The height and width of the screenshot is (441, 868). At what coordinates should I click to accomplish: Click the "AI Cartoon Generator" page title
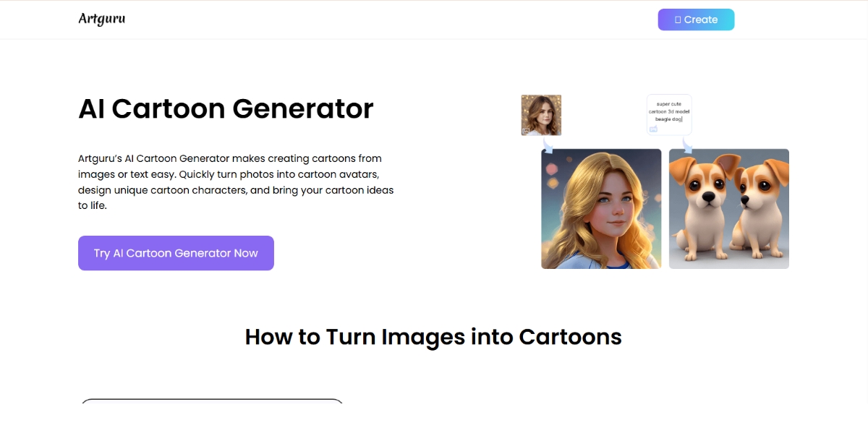point(226,109)
